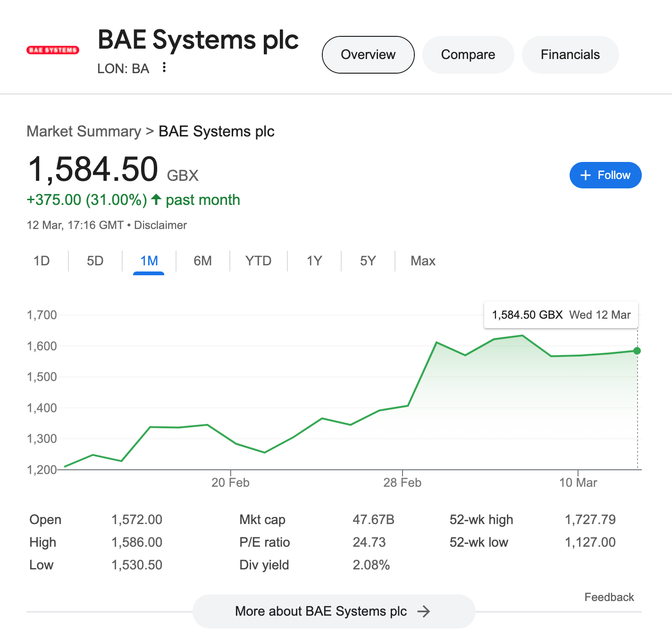Screen dimensions: 672x644
Task: Click the High value 1,586.00
Action: [x=137, y=542]
